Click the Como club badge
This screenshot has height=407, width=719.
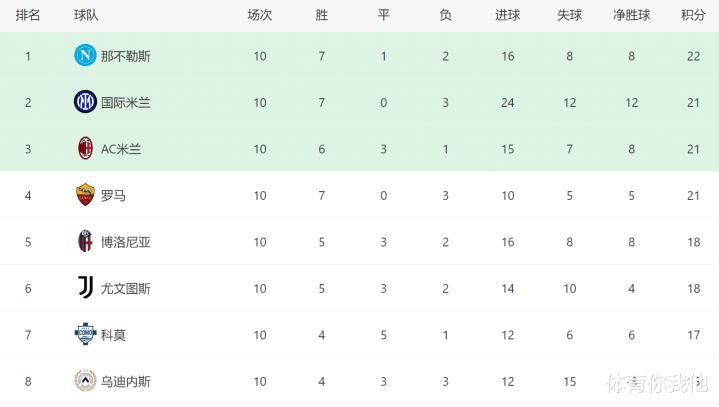(x=85, y=335)
